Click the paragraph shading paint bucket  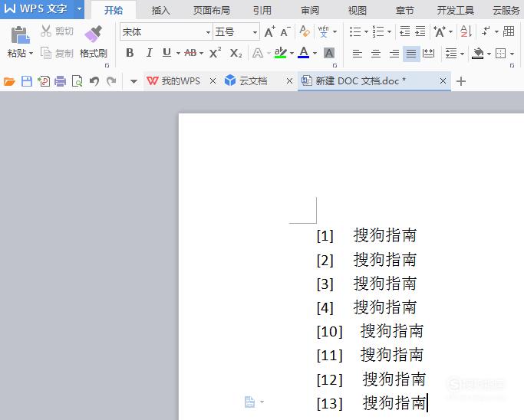tap(478, 53)
